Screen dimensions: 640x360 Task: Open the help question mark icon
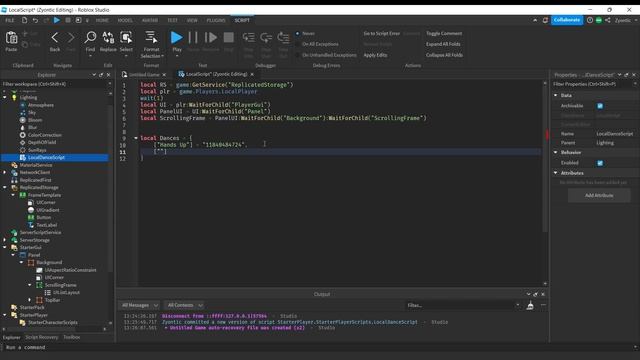(x=590, y=20)
